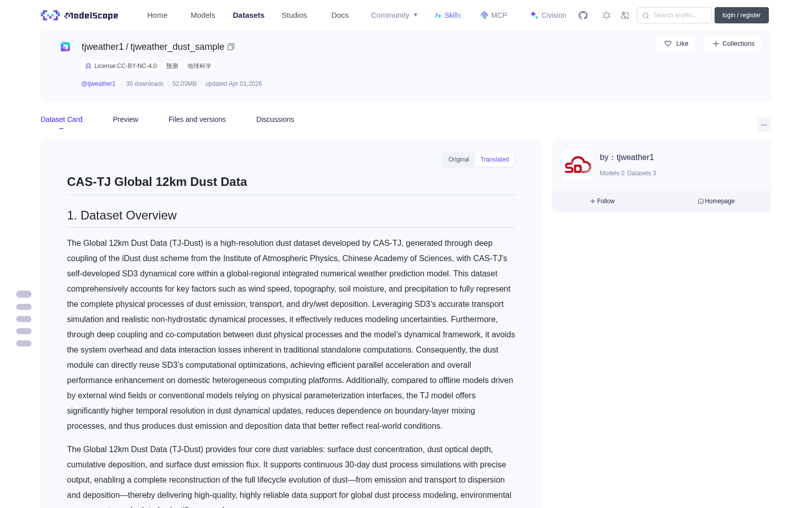Screen dimensions: 812x508
Task: Click the 预测 tag
Action: click(x=172, y=66)
